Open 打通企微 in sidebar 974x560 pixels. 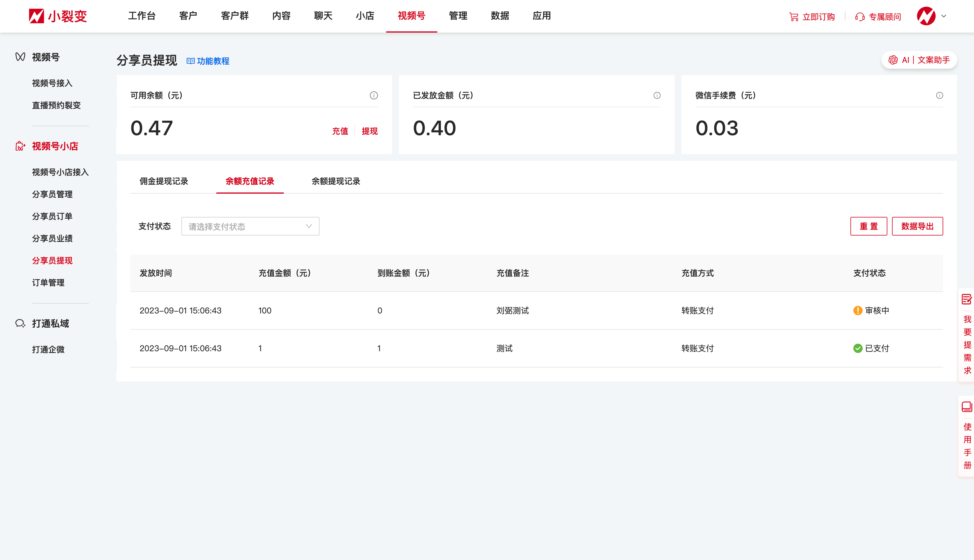pos(48,349)
